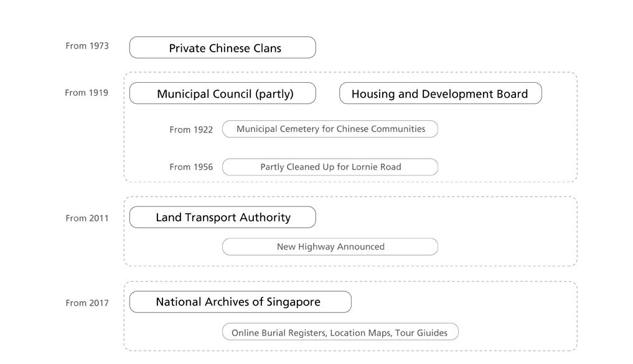Click the From 2011 label
This screenshot has height=364, width=633.
tap(87, 218)
